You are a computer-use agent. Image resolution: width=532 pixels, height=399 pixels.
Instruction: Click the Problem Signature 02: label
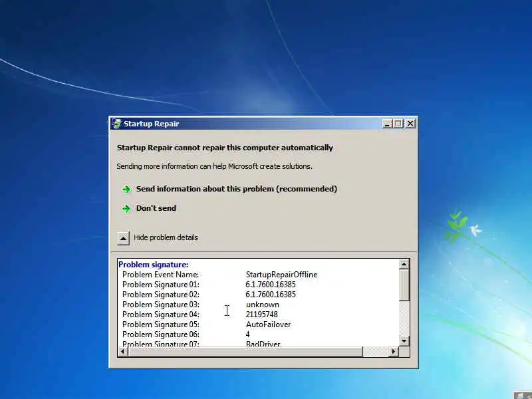(x=161, y=295)
